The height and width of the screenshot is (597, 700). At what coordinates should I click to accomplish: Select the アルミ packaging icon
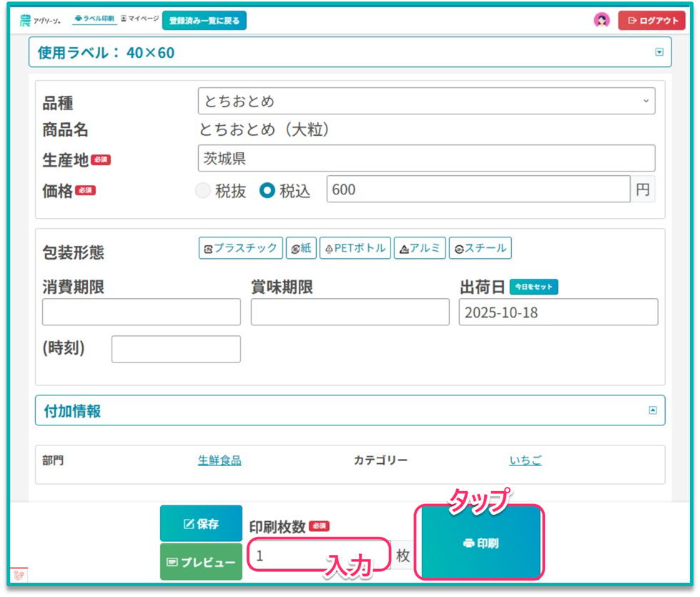[x=420, y=248]
